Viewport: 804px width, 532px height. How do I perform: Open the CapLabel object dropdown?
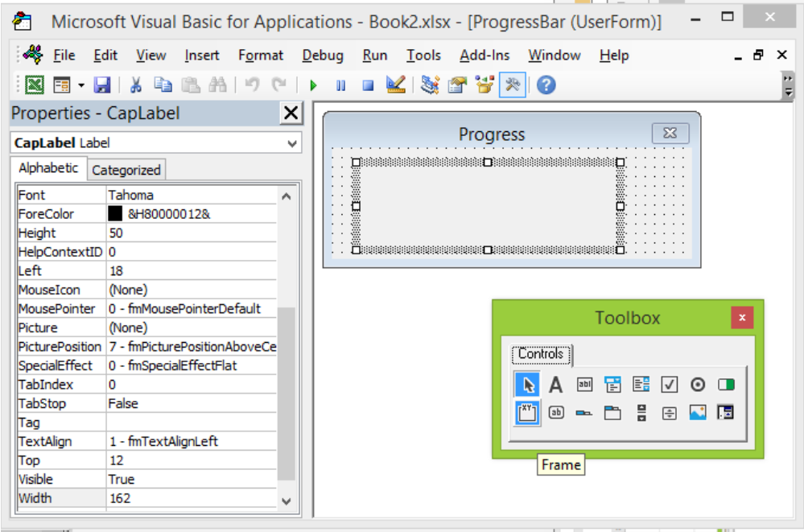coord(292,143)
